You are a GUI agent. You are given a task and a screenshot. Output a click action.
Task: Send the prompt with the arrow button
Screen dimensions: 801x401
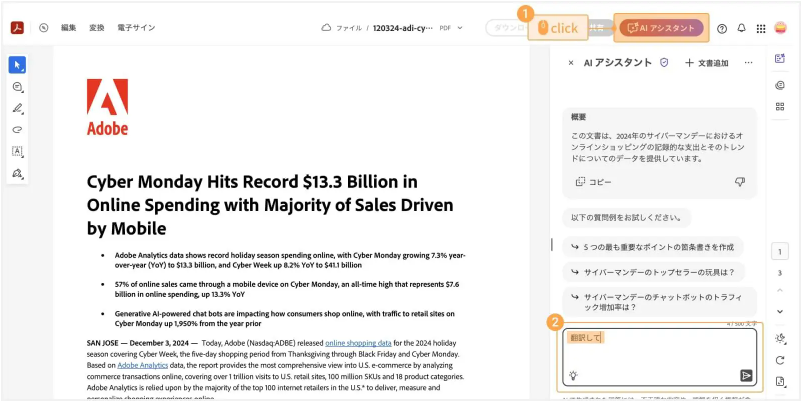(746, 375)
